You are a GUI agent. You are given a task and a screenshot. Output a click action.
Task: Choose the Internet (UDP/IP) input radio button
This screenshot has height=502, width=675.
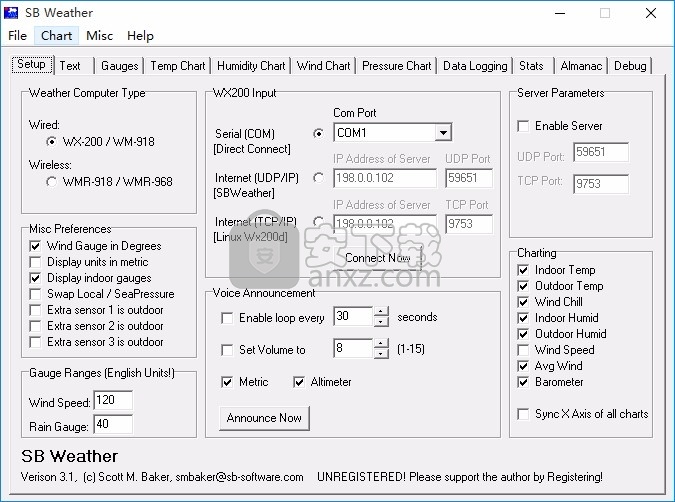319,177
